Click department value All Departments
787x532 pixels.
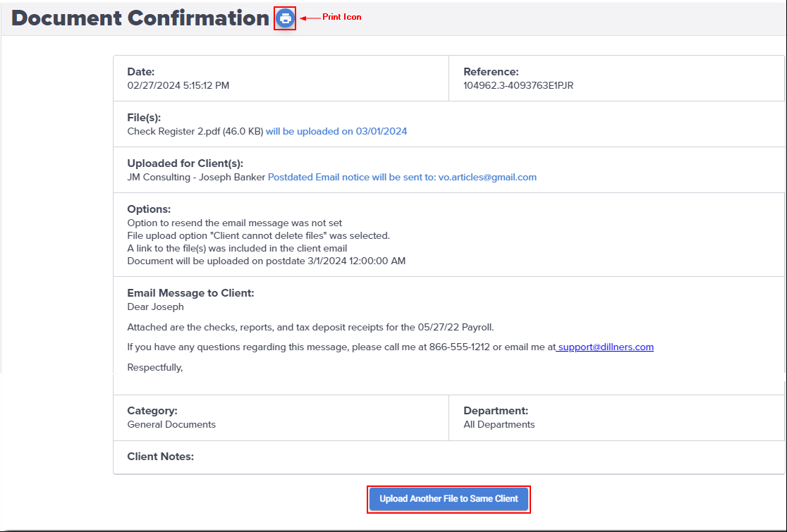click(499, 425)
